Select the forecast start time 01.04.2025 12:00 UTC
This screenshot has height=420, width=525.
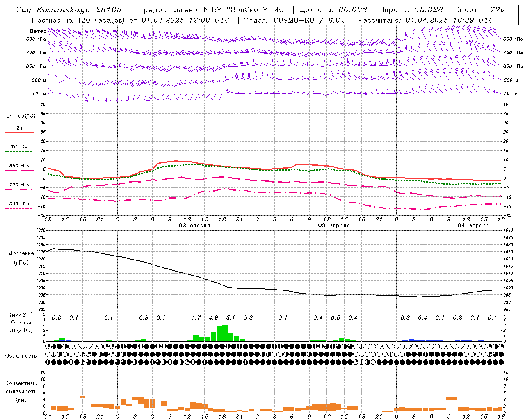(185, 20)
